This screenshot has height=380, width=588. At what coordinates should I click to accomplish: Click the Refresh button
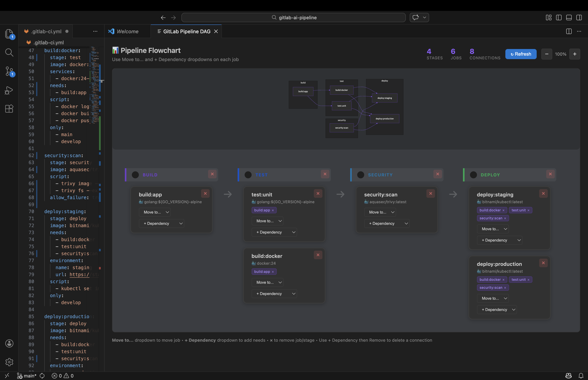[521, 54]
